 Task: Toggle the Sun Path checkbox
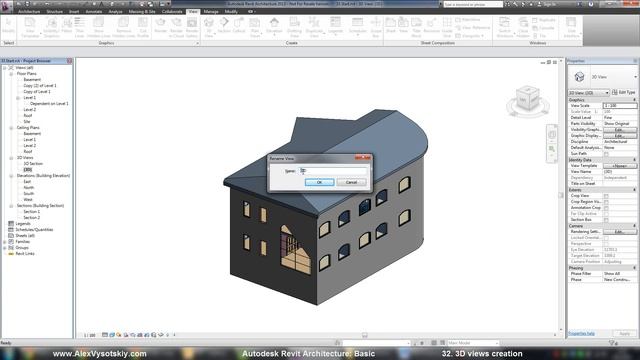pyautogui.click(x=606, y=154)
